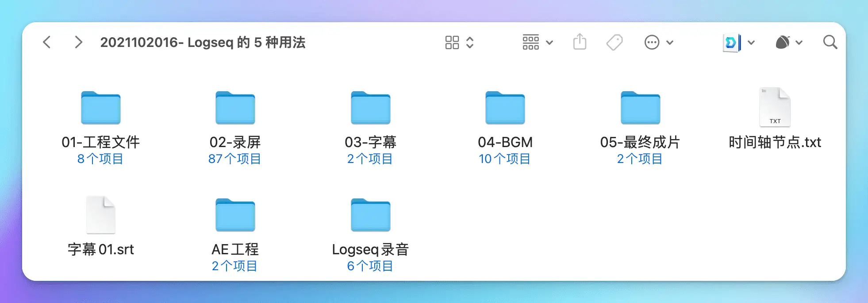Click 2 个项目 under AE 工程

click(235, 266)
